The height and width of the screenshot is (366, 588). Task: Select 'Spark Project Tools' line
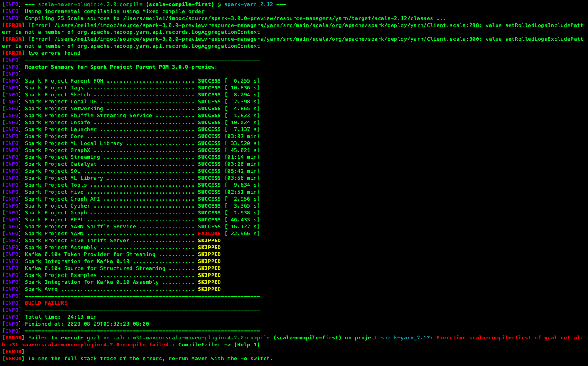tap(131, 185)
